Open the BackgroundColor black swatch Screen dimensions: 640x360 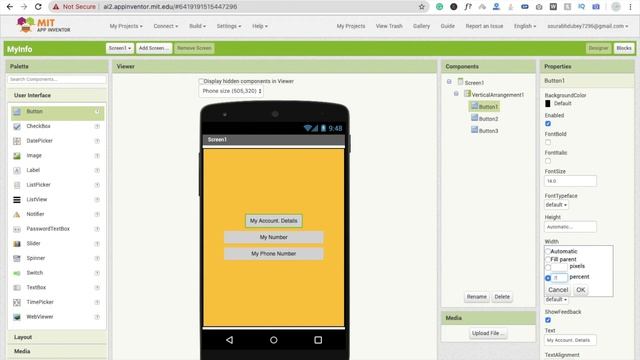pos(548,104)
